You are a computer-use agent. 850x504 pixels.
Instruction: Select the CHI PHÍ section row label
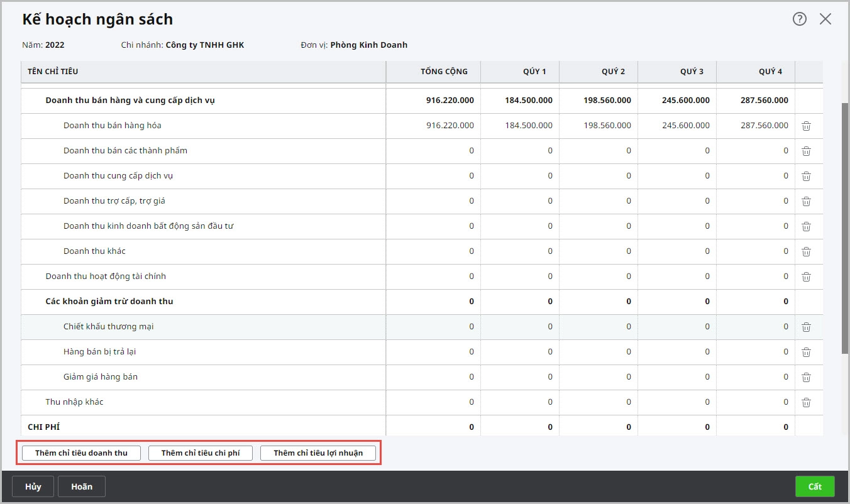click(x=43, y=427)
